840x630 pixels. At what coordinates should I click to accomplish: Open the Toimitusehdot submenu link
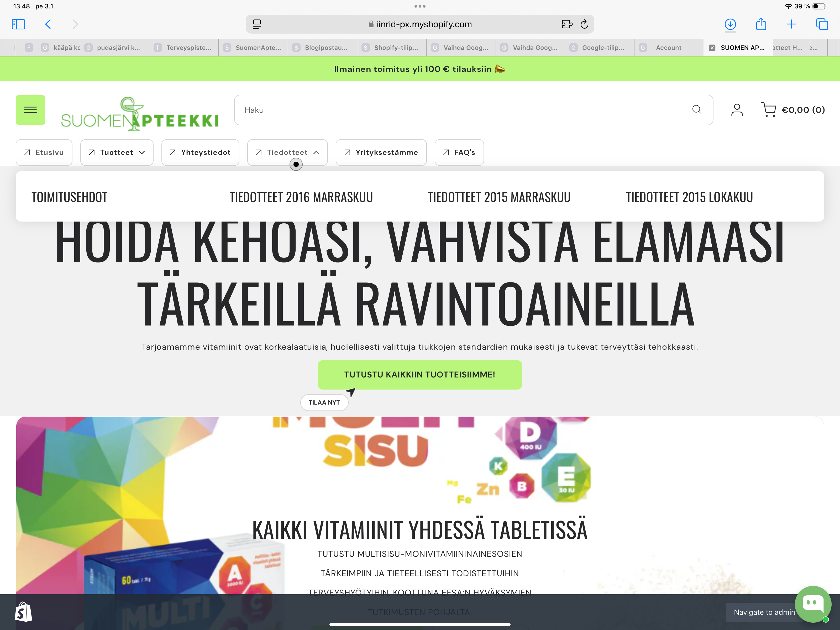point(69,197)
